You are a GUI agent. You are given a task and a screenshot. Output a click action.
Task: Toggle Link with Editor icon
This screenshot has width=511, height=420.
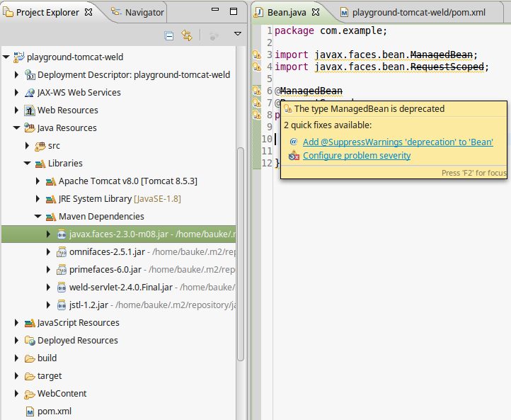coord(187,35)
